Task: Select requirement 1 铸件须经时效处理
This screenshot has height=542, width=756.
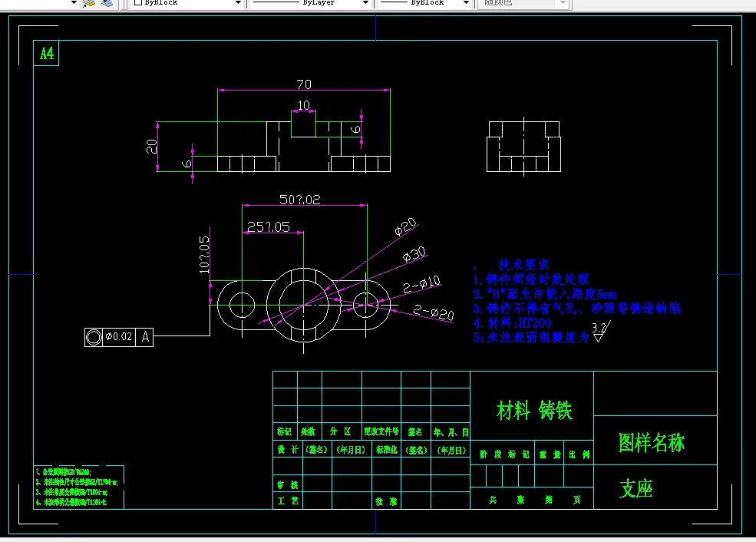Action: [x=531, y=279]
